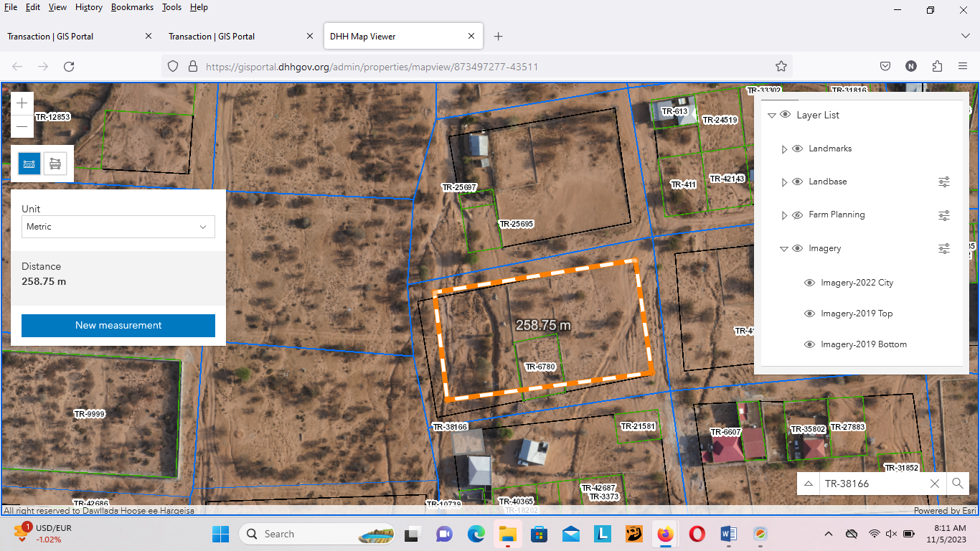The height and width of the screenshot is (551, 980).
Task: Open Imagery layer settings sliders icon
Action: (944, 248)
